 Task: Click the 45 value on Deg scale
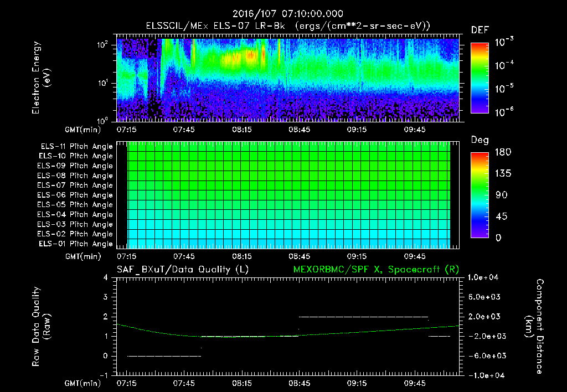[x=502, y=216]
